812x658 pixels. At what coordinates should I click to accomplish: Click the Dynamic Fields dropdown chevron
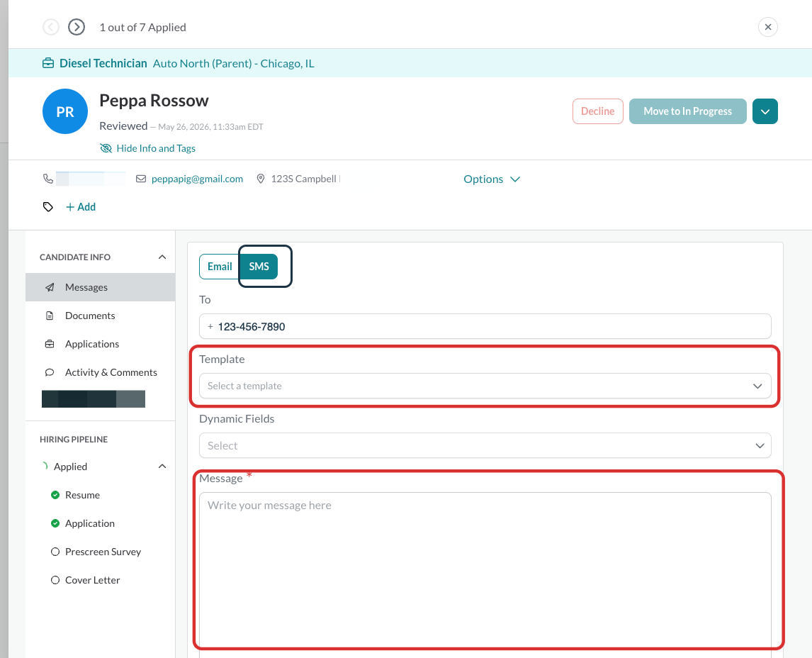point(760,445)
